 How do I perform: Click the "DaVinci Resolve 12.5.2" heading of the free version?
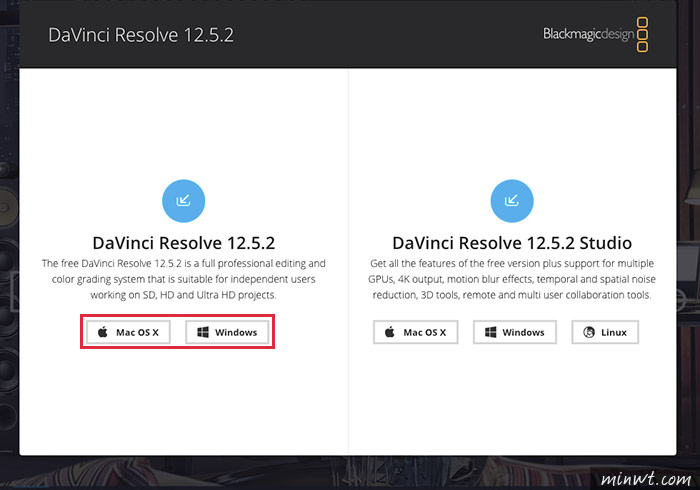pos(183,243)
